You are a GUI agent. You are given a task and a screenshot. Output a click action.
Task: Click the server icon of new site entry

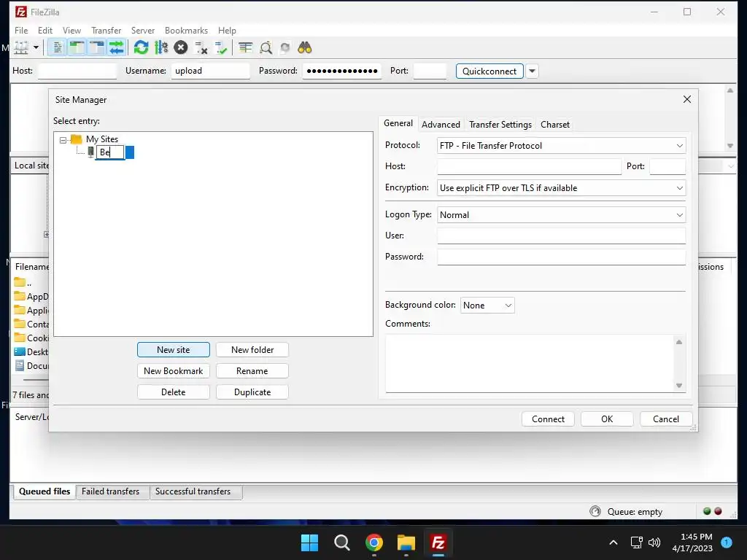[90, 152]
